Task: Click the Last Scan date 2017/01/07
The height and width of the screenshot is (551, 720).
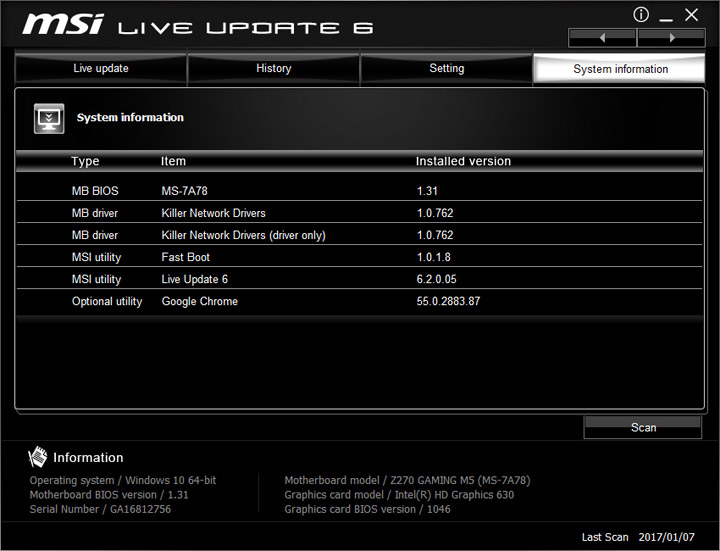Action: click(x=666, y=537)
